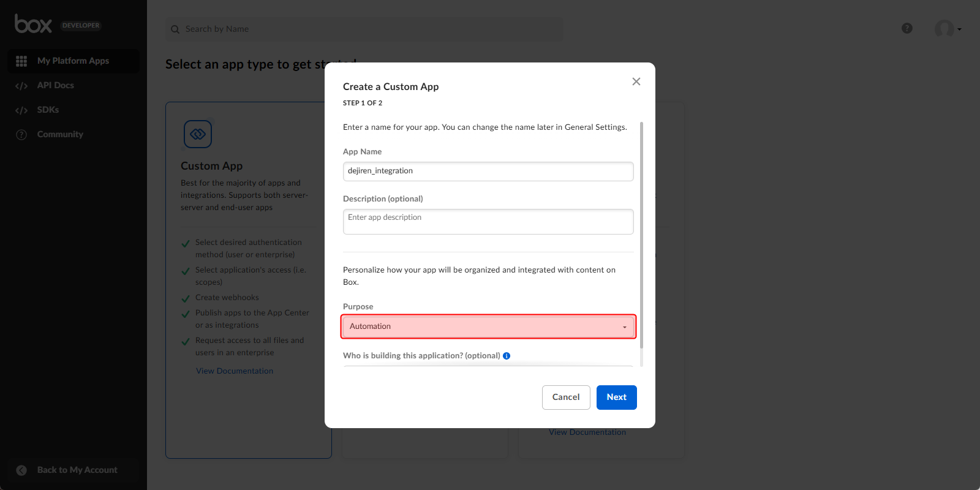
Task: Open the Purpose dropdown showing Automation
Action: click(x=488, y=326)
